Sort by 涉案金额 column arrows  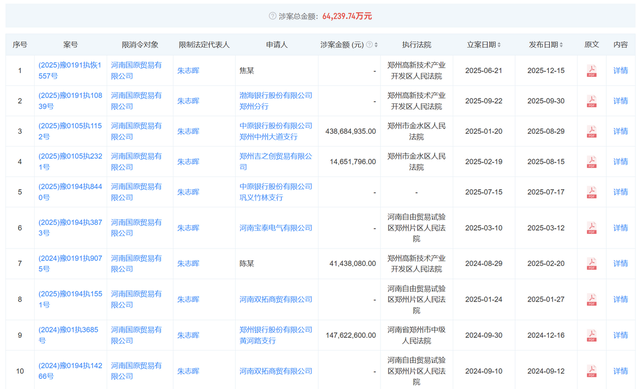[376, 45]
